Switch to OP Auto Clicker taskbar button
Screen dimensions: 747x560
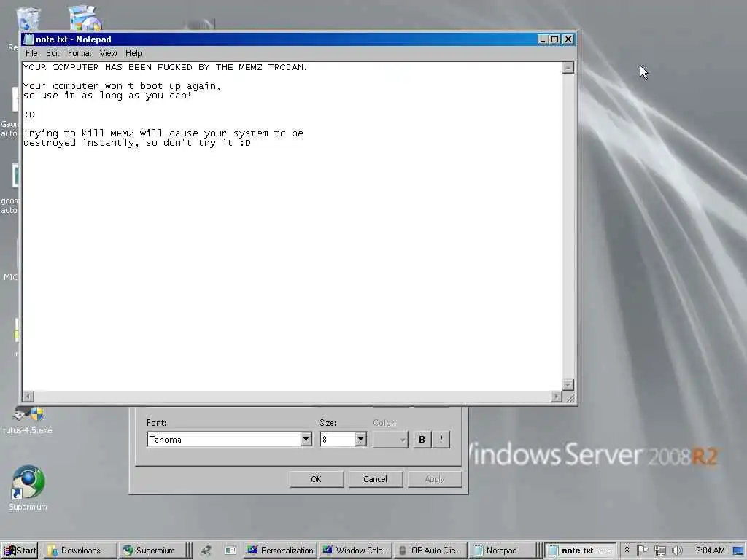pyautogui.click(x=430, y=551)
